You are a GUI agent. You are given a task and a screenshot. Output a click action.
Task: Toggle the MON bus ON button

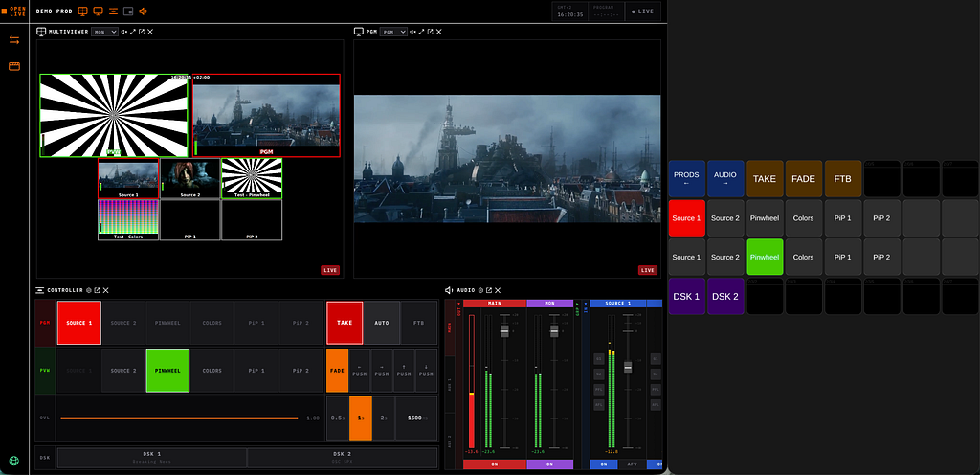(x=550, y=464)
